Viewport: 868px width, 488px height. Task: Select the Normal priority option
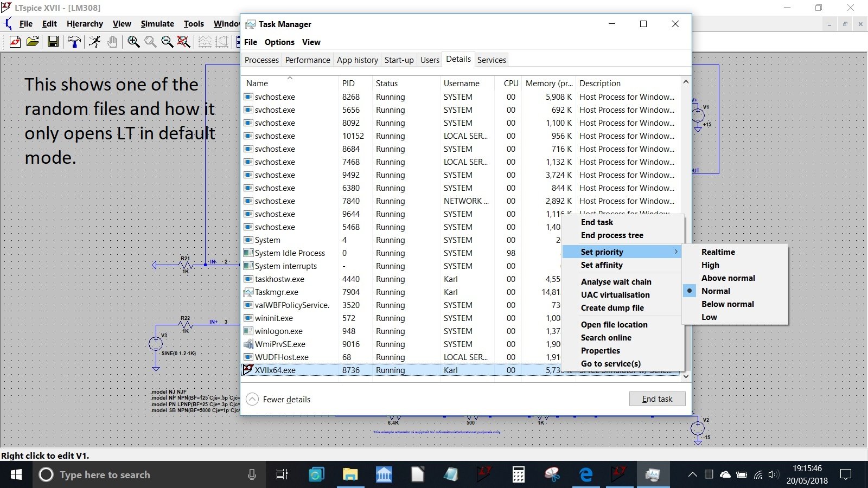716,291
